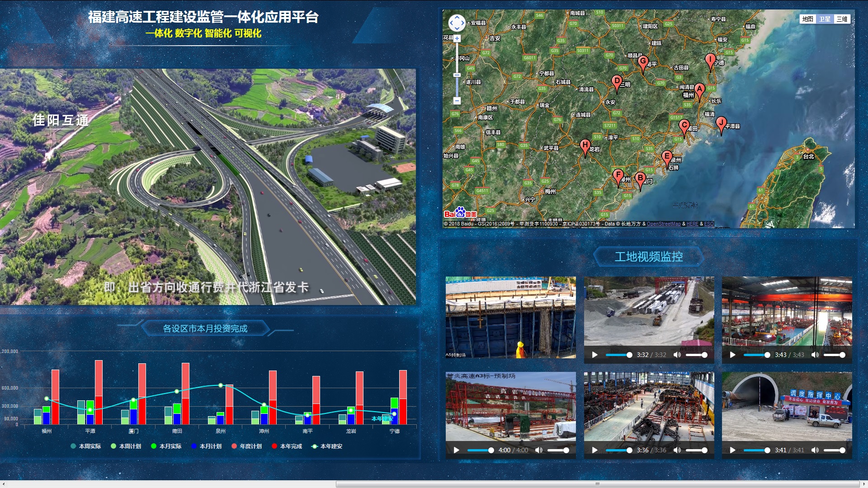Switch map to 三维 view

[842, 19]
